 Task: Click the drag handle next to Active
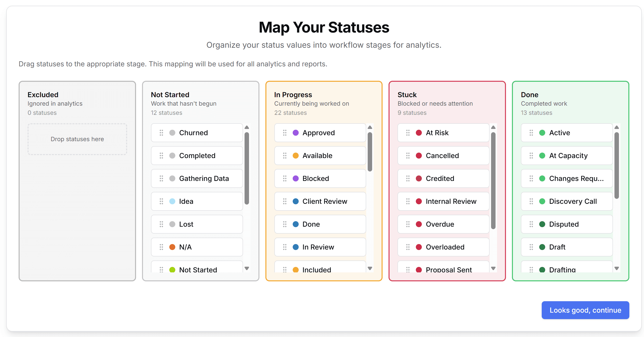click(x=532, y=133)
